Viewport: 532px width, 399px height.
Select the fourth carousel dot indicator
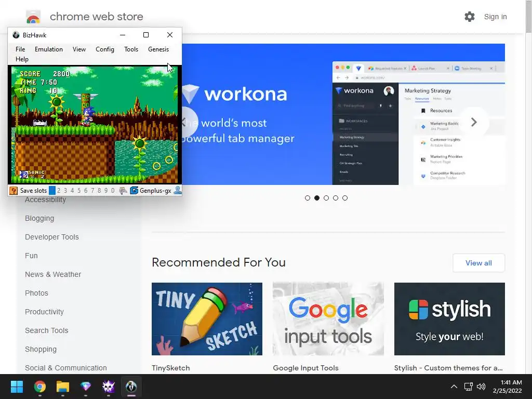pos(336,198)
